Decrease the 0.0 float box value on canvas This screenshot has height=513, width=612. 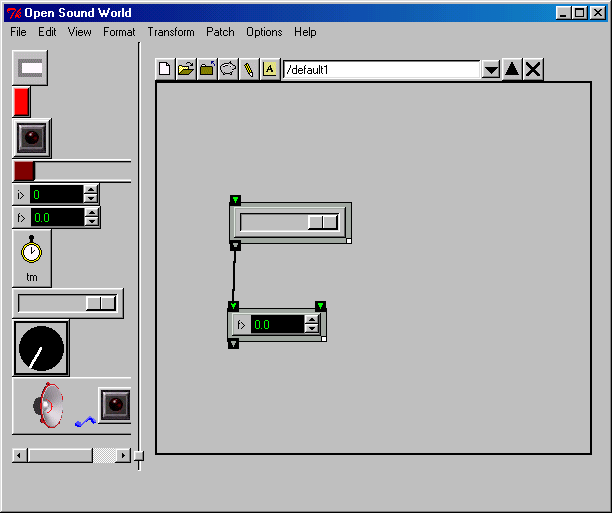[311, 329]
